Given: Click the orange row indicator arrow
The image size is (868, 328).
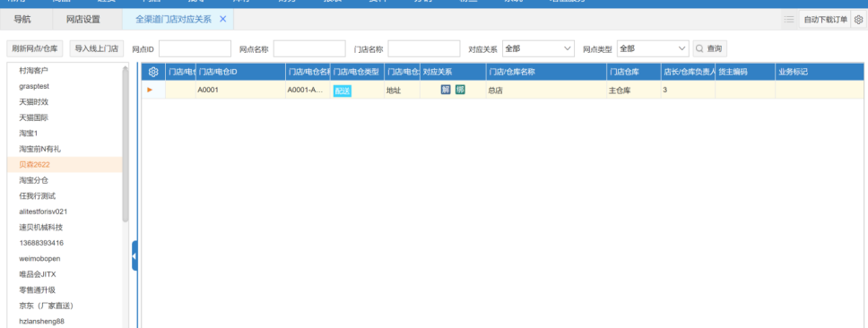Looking at the screenshot, I should [150, 90].
